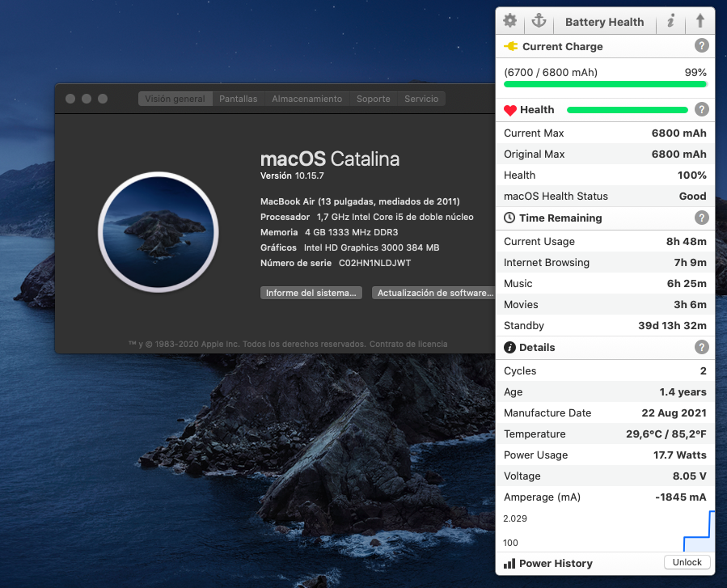
Task: Click the Memoria 4 GB line
Action: [x=328, y=232]
